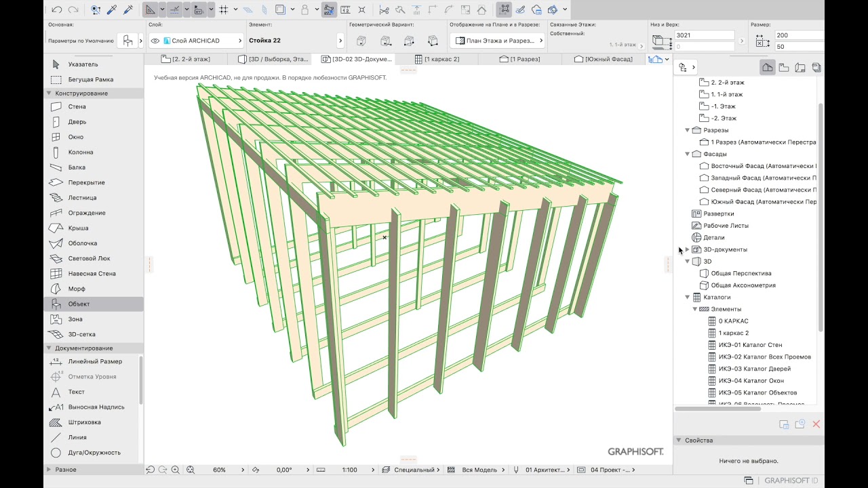868x488 pixels.
Task: Expand the Разное toolbox section
Action: (x=49, y=470)
